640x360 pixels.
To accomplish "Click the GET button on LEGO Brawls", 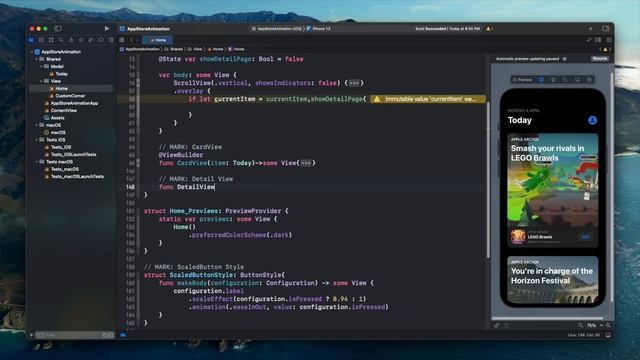I will click(x=586, y=237).
